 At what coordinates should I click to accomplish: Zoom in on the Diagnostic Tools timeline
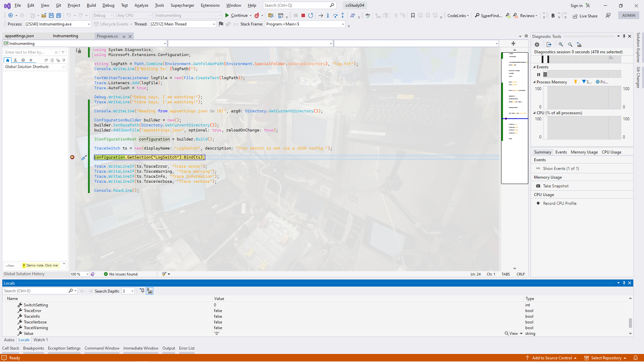(561, 45)
